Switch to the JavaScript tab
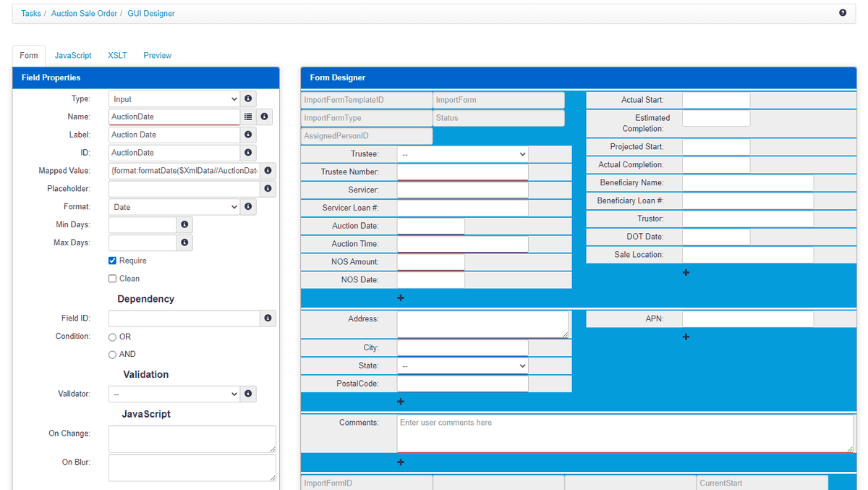Screen dimensions: 868x490 (73, 55)
